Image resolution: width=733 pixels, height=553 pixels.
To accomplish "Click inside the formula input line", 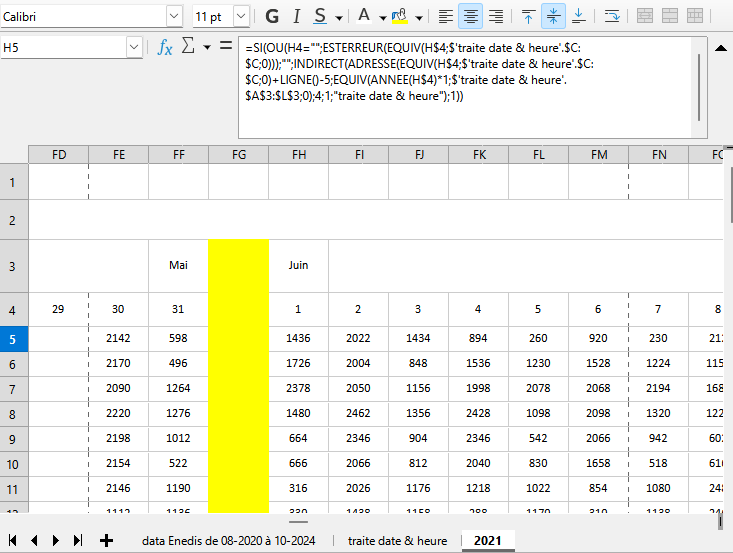I will (465, 87).
